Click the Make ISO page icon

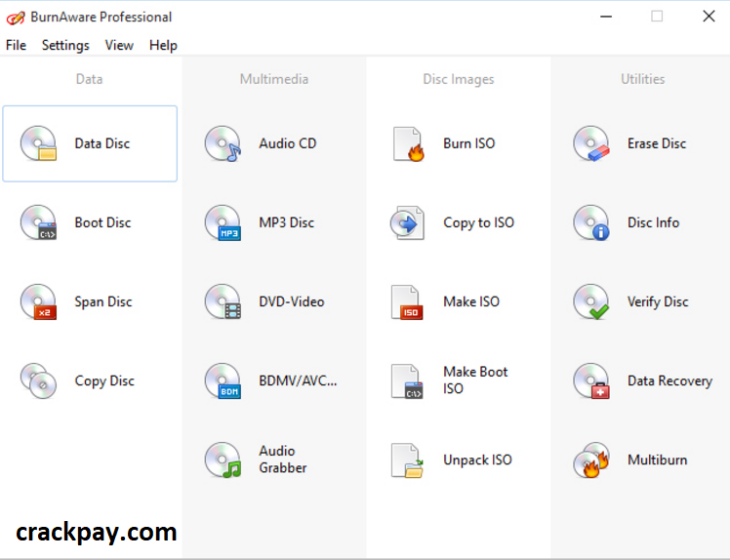pos(407,302)
